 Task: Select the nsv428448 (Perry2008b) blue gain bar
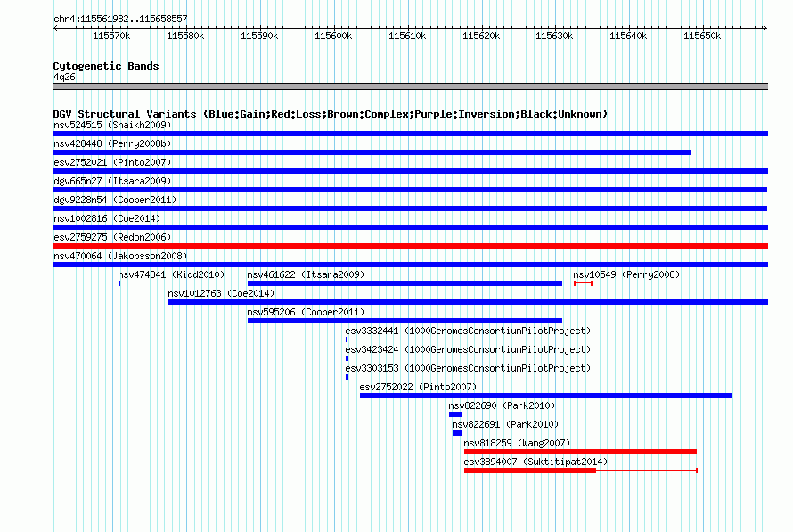[372, 152]
